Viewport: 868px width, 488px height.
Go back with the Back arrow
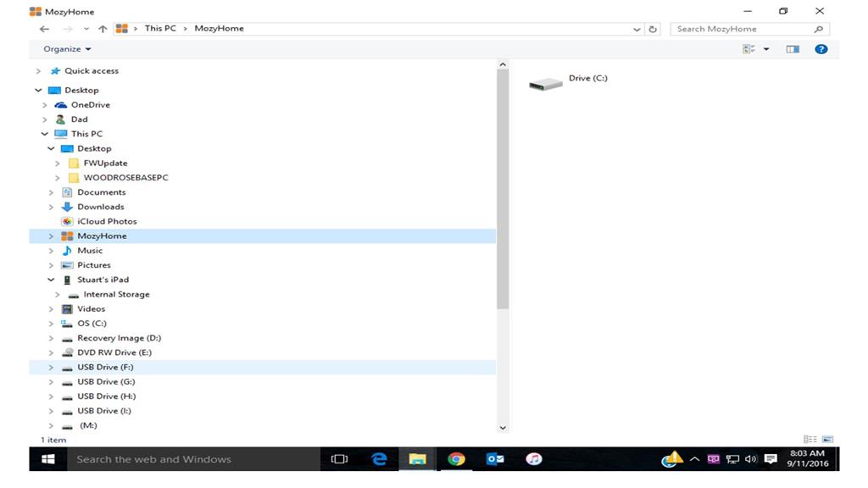[44, 29]
